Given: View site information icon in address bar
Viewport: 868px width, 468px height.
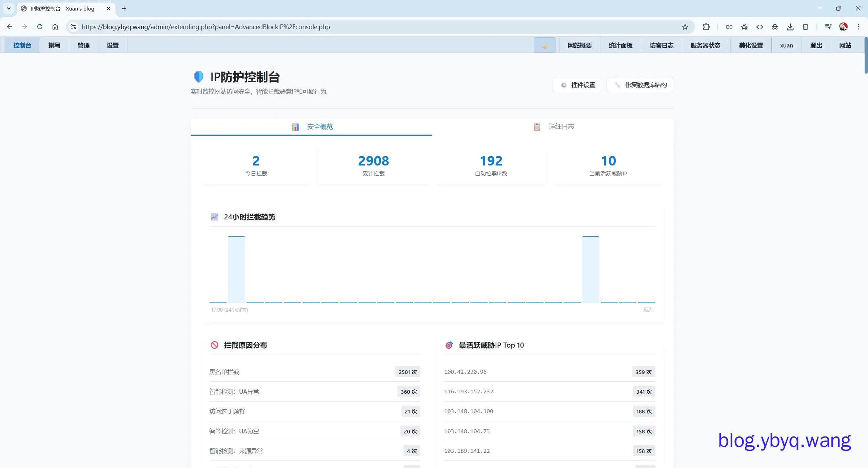Looking at the screenshot, I should [73, 27].
